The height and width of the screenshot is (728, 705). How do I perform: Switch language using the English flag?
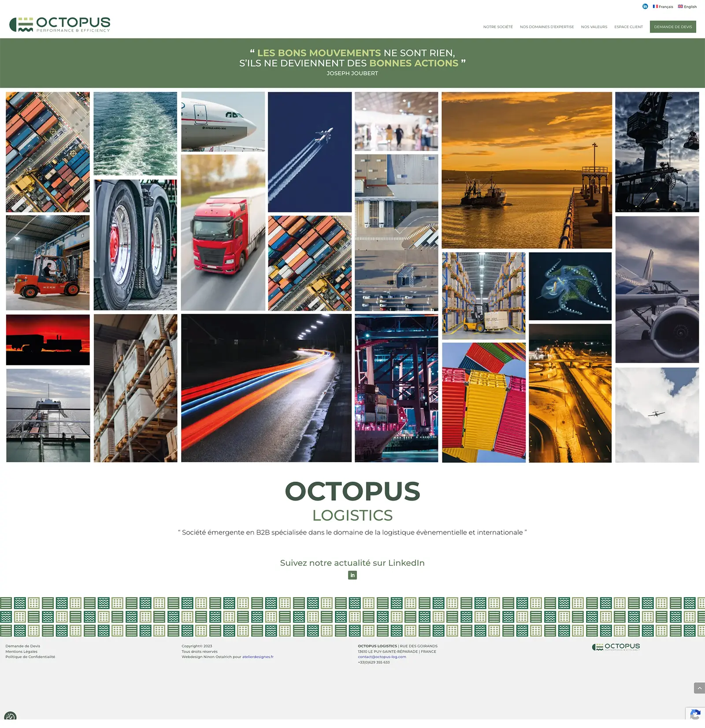pyautogui.click(x=687, y=7)
